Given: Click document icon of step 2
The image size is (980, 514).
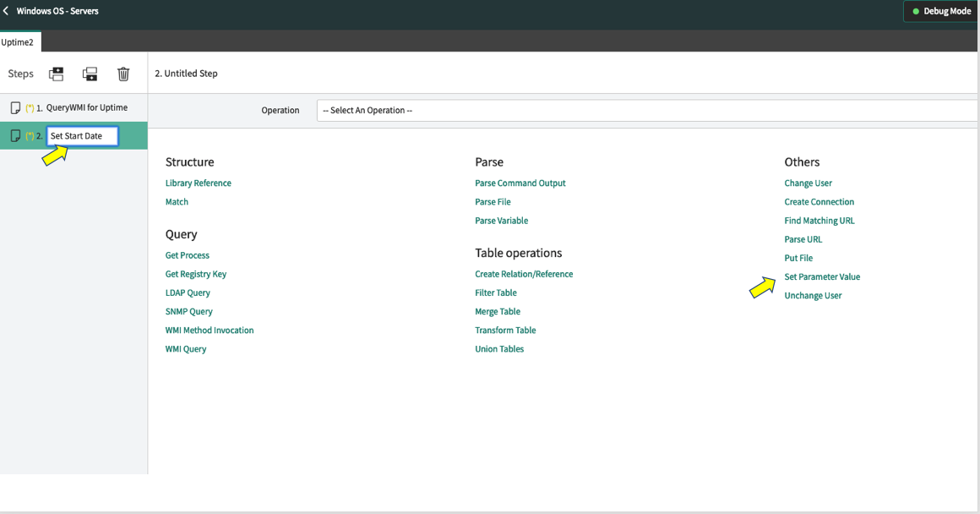Looking at the screenshot, I should [x=15, y=136].
